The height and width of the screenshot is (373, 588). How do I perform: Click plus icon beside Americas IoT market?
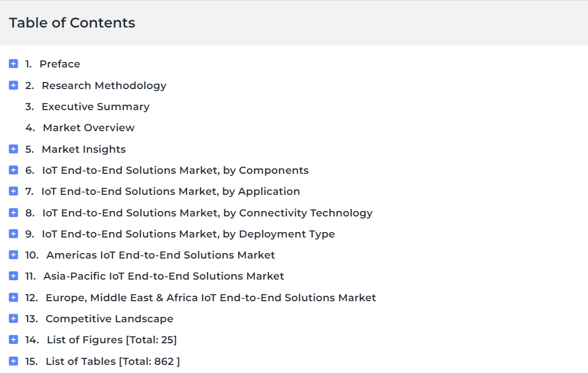13,255
